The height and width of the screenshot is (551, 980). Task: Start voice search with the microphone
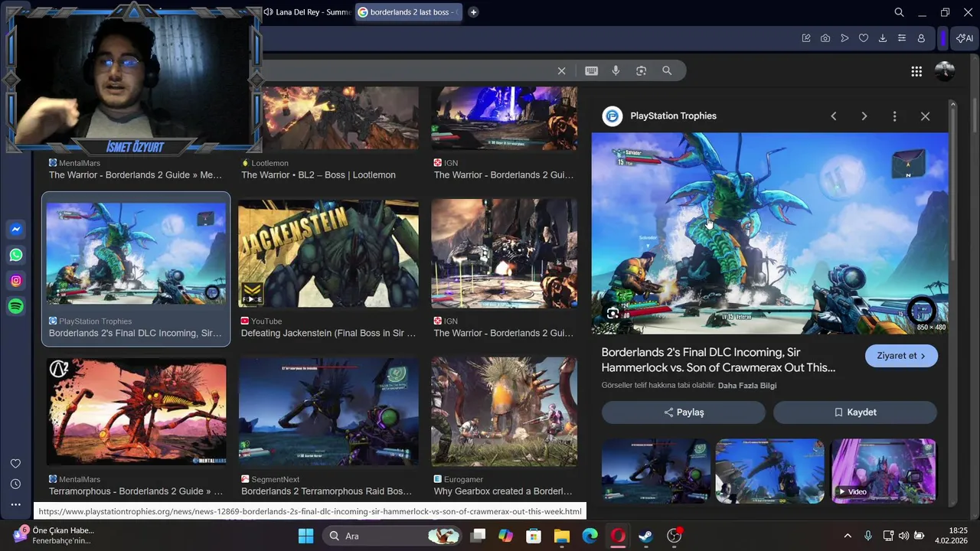tap(616, 70)
